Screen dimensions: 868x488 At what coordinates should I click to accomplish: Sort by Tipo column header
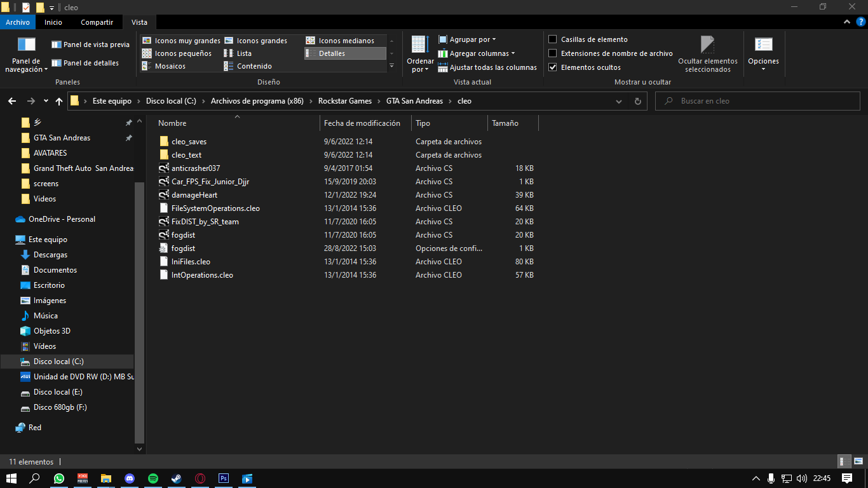click(450, 123)
